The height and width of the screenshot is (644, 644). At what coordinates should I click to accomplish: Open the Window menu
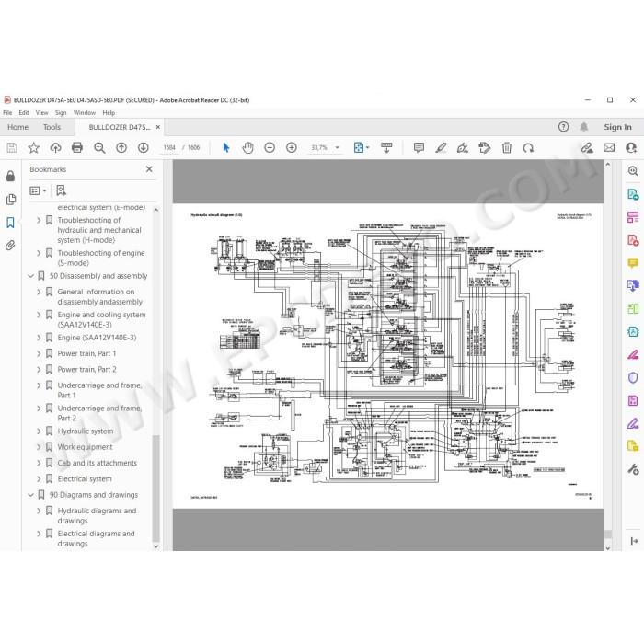point(85,112)
